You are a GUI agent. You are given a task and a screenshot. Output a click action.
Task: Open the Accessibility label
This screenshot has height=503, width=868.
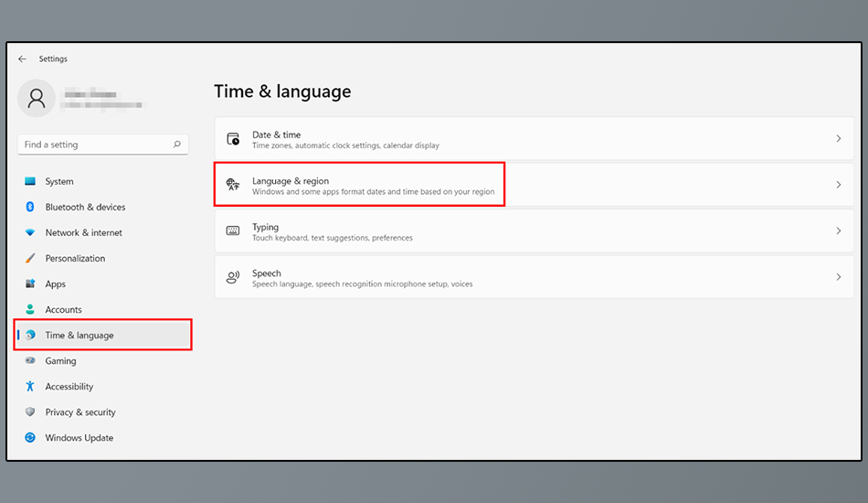click(69, 386)
